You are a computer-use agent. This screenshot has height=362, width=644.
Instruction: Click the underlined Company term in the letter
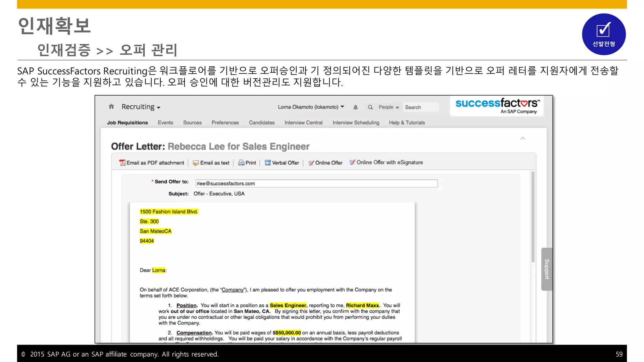(x=232, y=290)
